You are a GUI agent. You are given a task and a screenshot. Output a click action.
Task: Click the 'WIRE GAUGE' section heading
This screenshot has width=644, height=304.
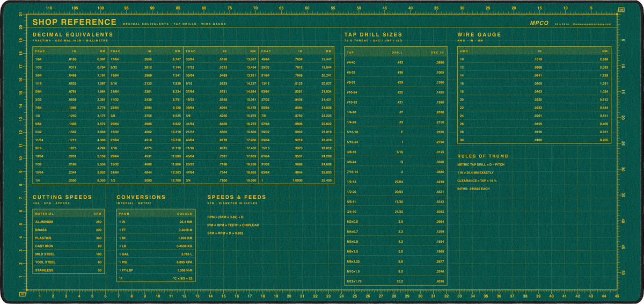pyautogui.click(x=479, y=34)
